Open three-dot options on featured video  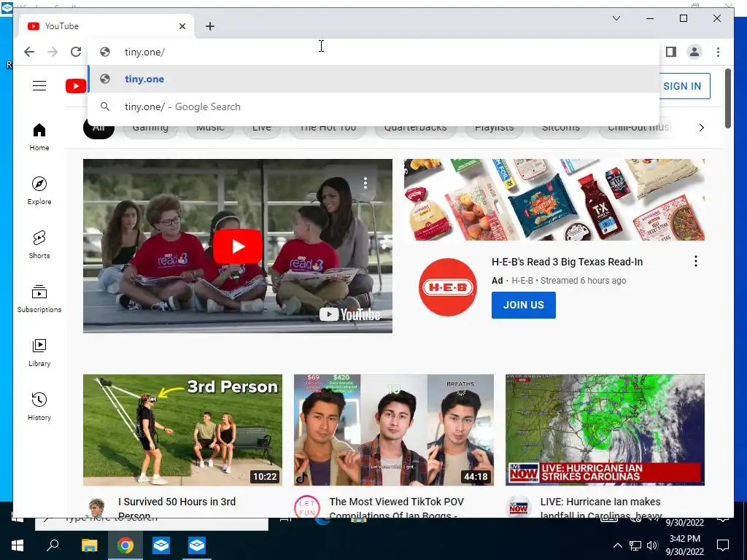click(365, 183)
